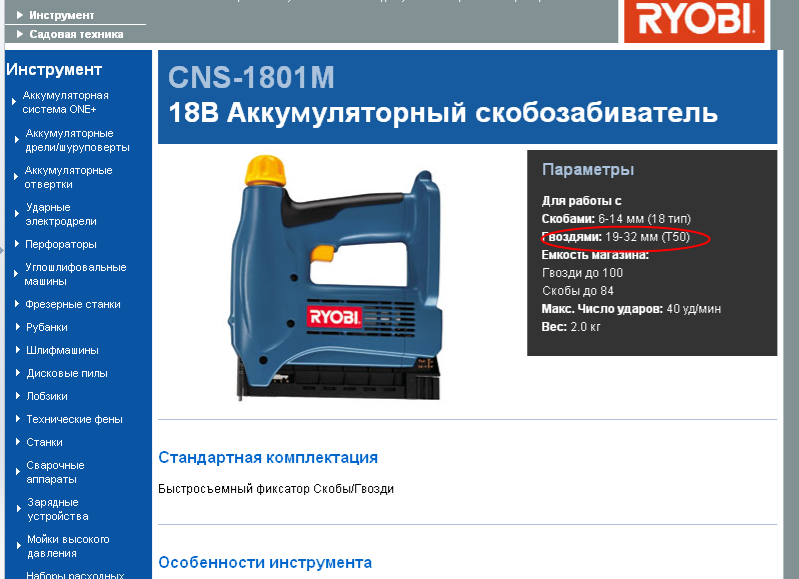Image resolution: width=799 pixels, height=579 pixels.
Task: Click arrow next to Садовая техника
Action: (19, 34)
